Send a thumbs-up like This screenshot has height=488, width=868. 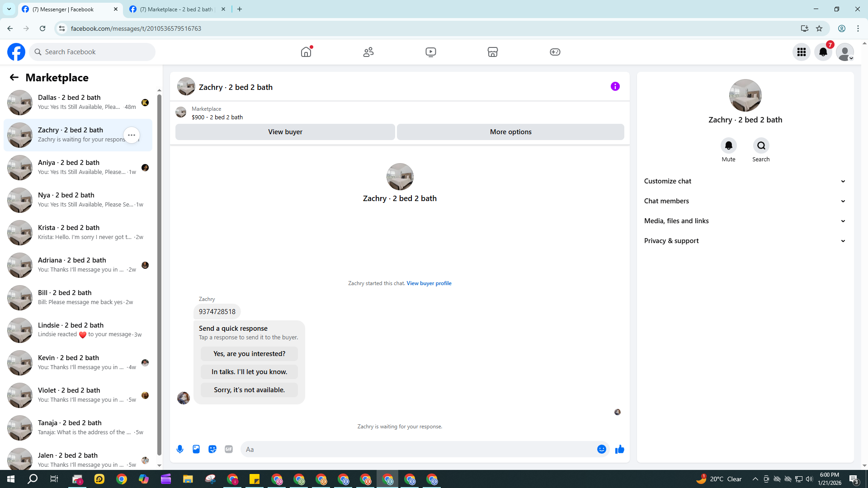pyautogui.click(x=619, y=449)
